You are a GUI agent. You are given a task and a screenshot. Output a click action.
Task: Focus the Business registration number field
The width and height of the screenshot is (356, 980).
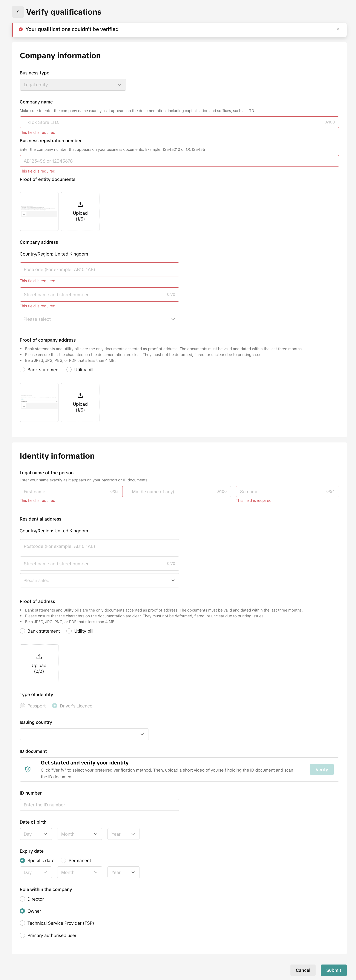pyautogui.click(x=179, y=161)
